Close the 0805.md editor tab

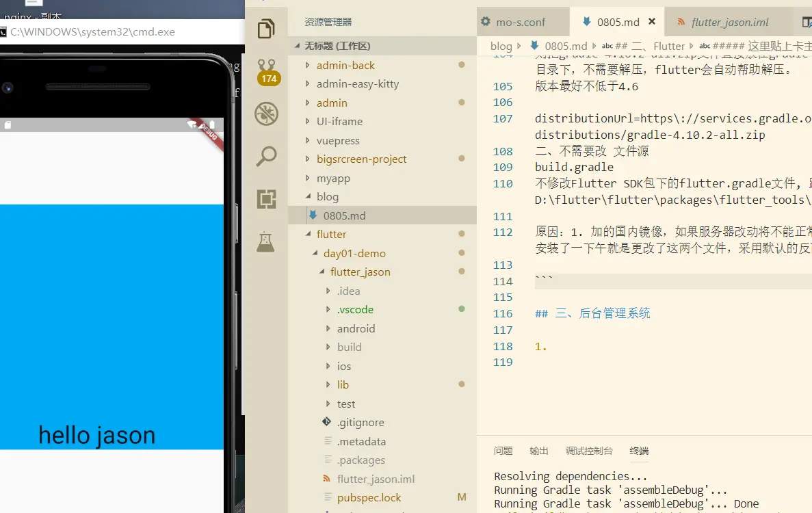(652, 22)
